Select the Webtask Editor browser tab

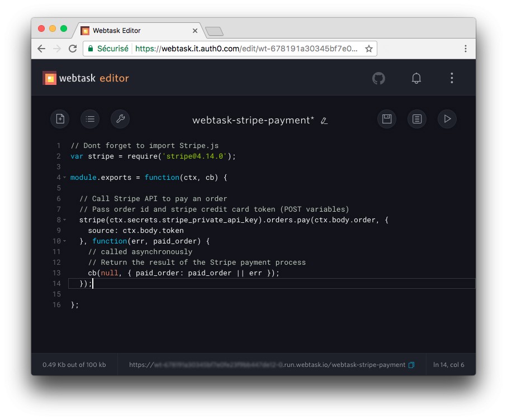[x=139, y=31]
